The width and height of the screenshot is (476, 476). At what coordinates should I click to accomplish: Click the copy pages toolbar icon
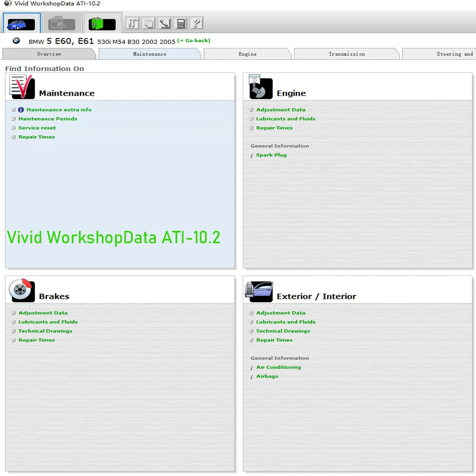pyautogui.click(x=149, y=23)
